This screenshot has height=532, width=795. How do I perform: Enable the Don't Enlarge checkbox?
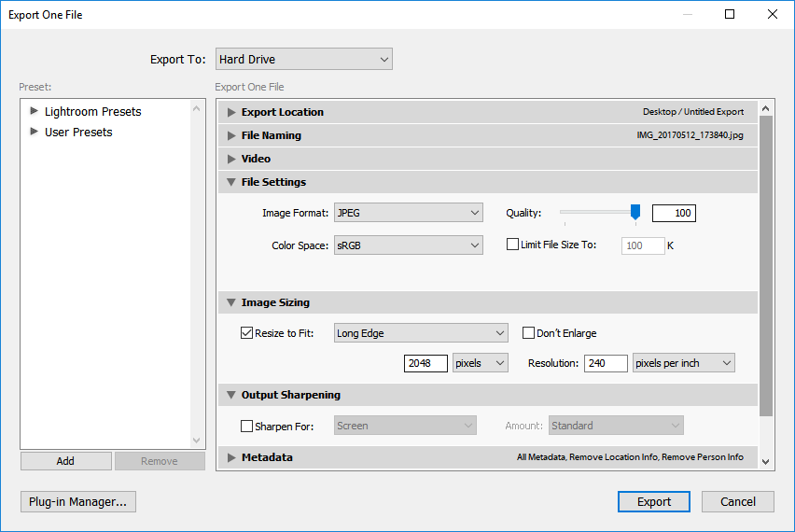coord(528,333)
